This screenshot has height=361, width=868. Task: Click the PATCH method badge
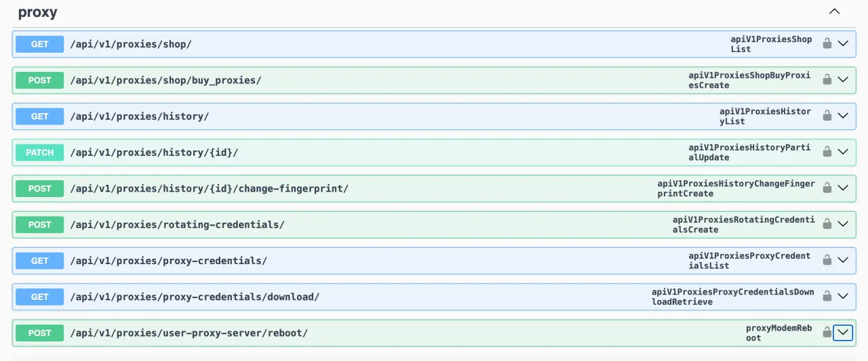coord(40,152)
